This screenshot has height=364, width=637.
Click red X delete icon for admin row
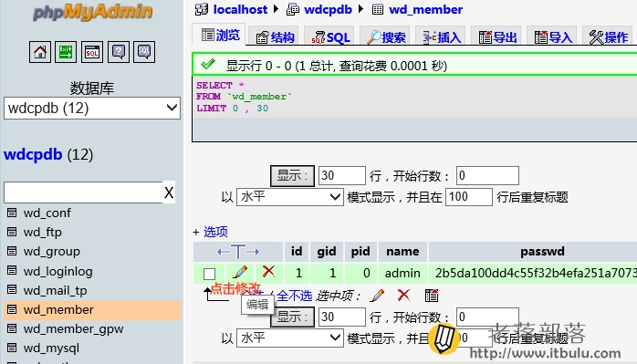coord(268,271)
